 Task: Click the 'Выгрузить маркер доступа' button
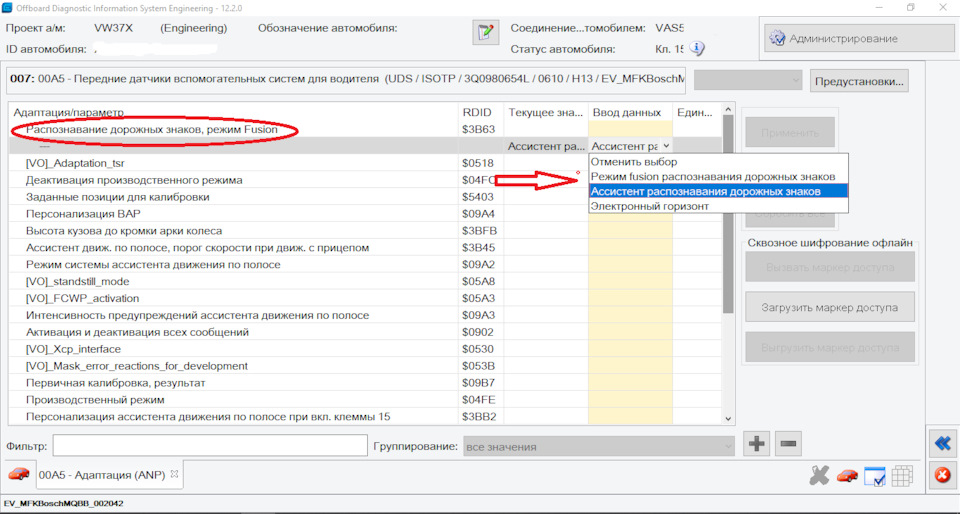click(830, 348)
